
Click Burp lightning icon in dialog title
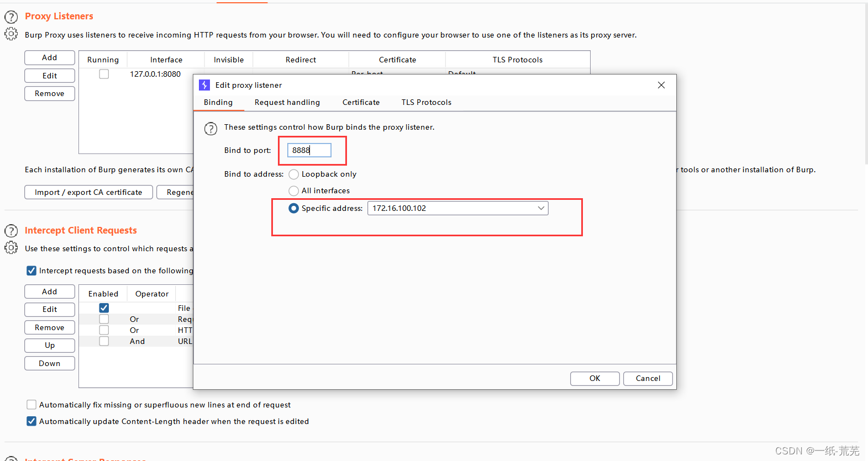(x=204, y=85)
